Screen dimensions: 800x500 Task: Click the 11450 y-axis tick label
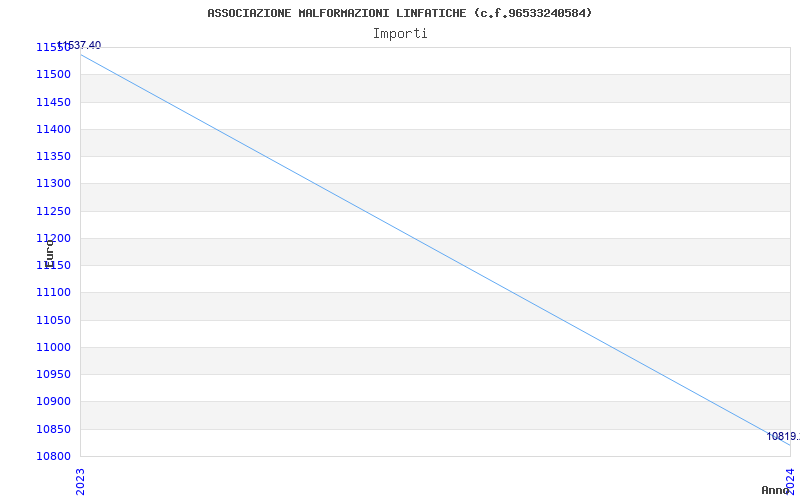tap(53, 102)
